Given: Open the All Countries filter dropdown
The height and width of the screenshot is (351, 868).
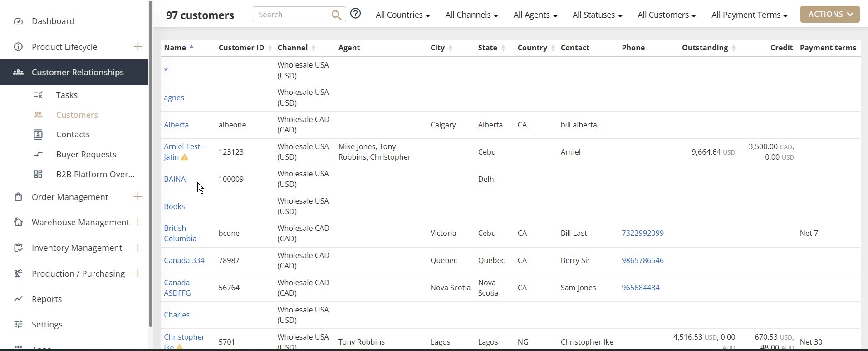Looking at the screenshot, I should pos(402,15).
